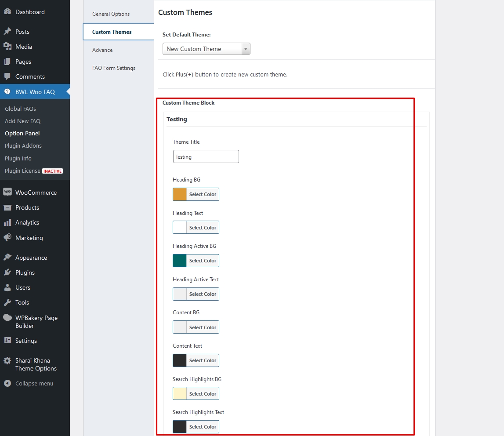Click the Plugins icon in sidebar
This screenshot has width=504, height=436.
click(7, 272)
